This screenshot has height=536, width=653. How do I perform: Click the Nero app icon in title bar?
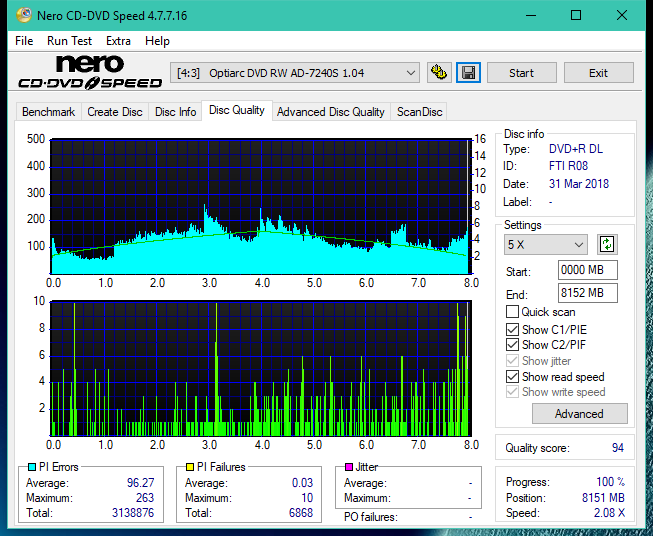pos(24,15)
